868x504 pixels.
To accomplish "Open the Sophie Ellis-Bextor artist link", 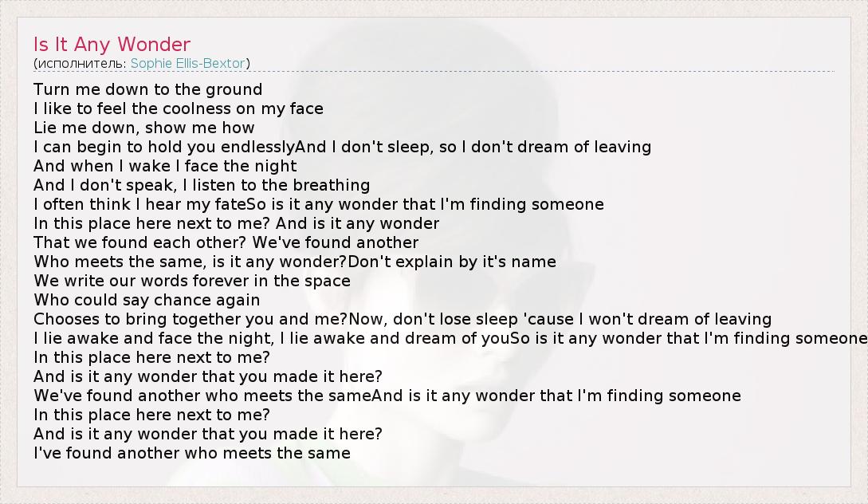I will 190,63.
